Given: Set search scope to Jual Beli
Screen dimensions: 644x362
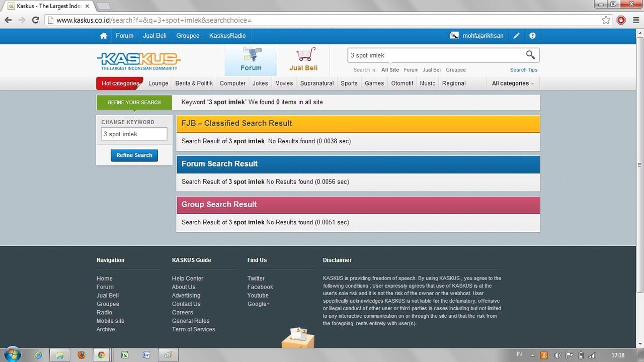Looking at the screenshot, I should coord(432,70).
